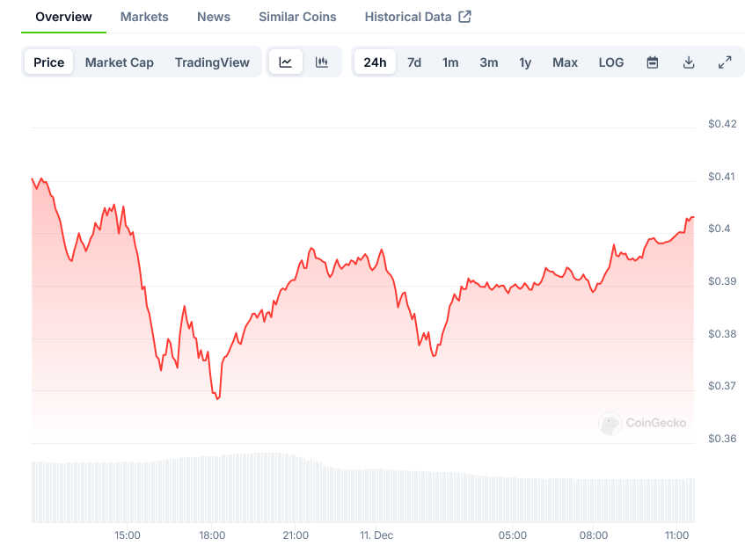Screen dimensions: 745x560
Task: Toggle LOG scale on the chart
Action: pos(611,62)
